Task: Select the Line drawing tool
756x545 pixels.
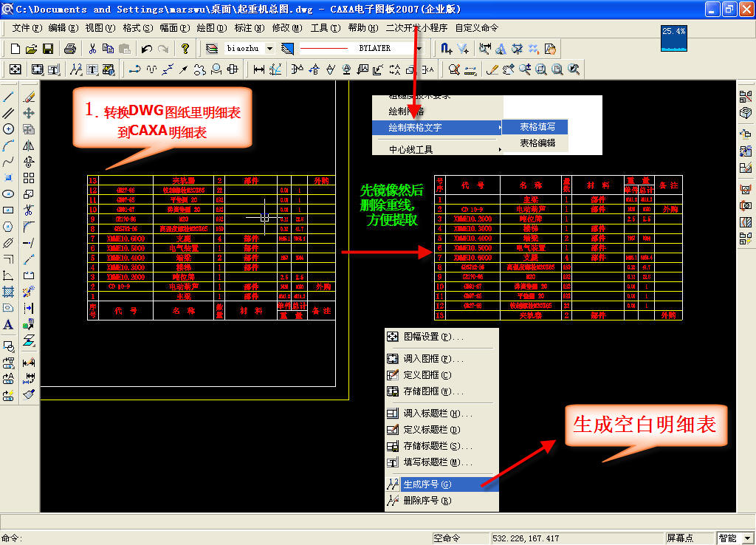Action: 8,97
